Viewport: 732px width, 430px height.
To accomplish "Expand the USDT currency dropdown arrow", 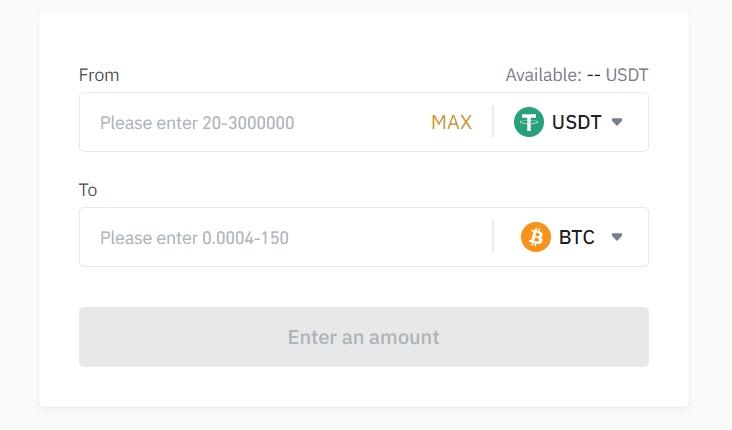I will [617, 122].
